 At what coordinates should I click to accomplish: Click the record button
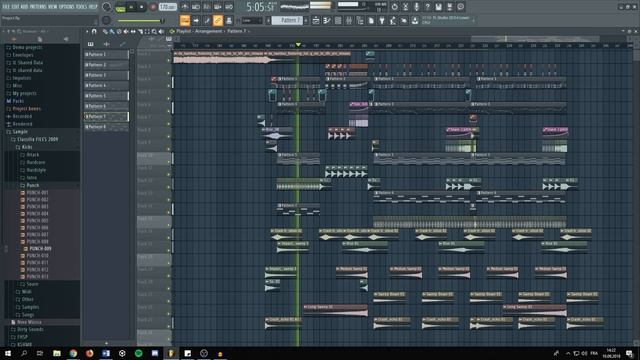[x=153, y=7]
